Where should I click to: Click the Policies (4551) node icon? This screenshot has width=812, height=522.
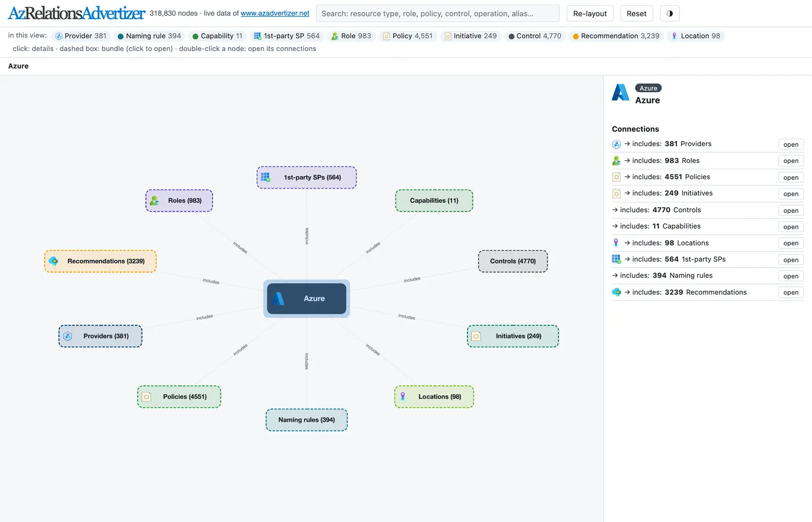pyautogui.click(x=146, y=397)
